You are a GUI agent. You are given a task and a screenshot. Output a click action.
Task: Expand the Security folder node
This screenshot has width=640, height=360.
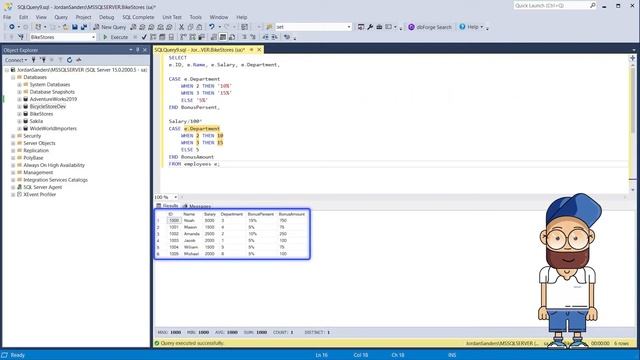(13, 136)
